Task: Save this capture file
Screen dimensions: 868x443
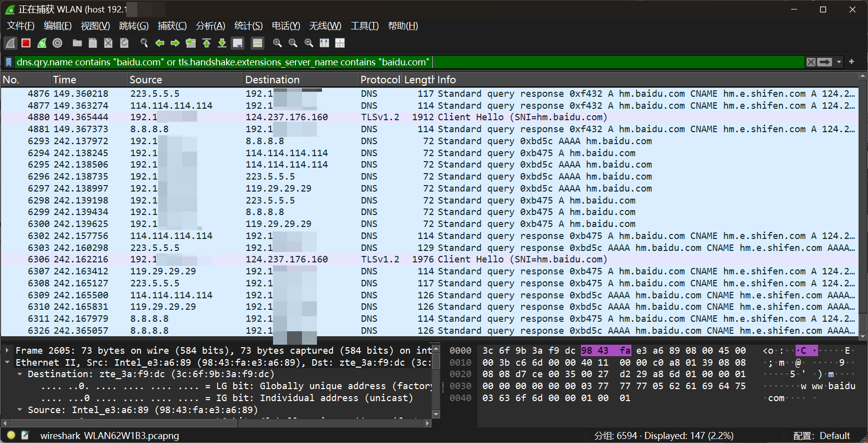Action: tap(93, 43)
